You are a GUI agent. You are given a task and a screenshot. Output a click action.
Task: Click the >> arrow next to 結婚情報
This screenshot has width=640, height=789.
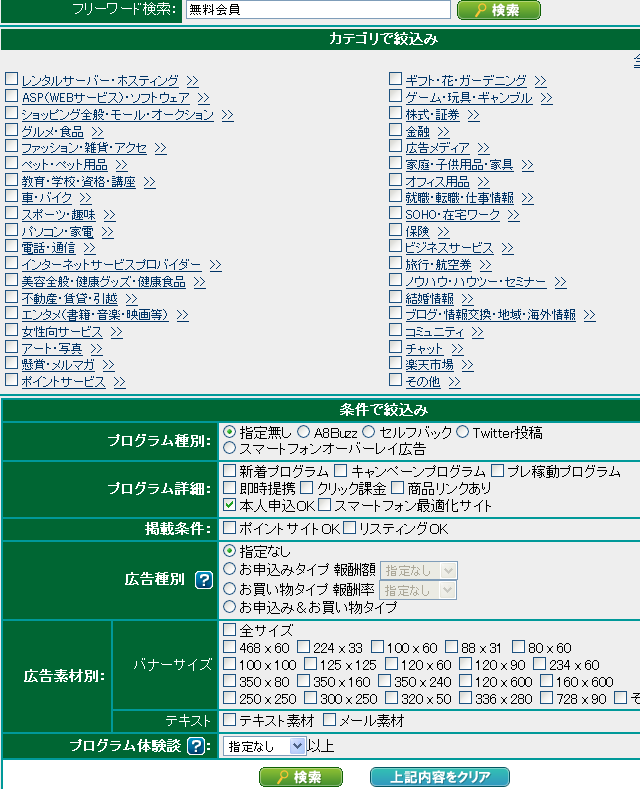click(x=467, y=299)
